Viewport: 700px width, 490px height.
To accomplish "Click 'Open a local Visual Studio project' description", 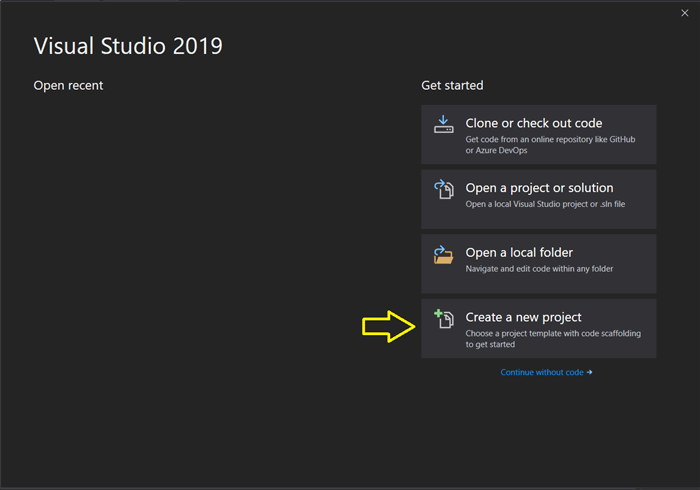I will (545, 204).
